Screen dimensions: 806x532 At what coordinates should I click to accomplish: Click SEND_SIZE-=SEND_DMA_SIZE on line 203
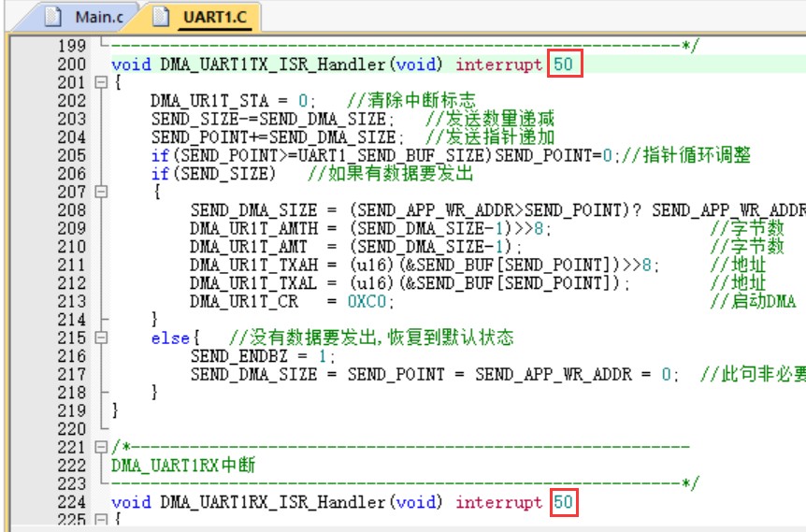[x=268, y=120]
